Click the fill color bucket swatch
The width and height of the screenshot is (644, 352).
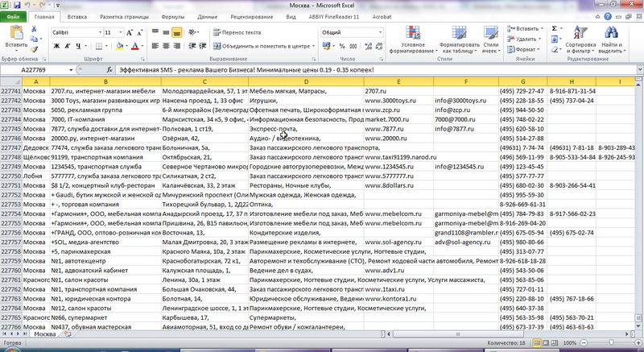(x=119, y=46)
